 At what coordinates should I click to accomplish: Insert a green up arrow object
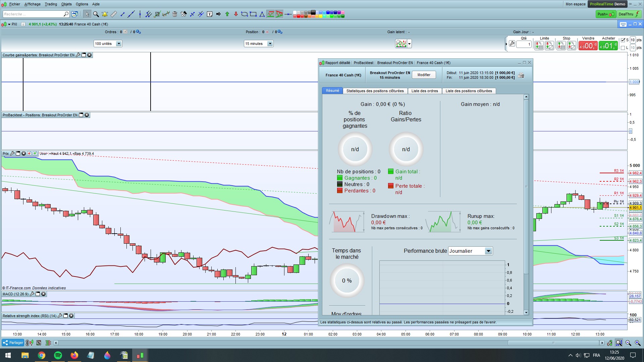(227, 14)
